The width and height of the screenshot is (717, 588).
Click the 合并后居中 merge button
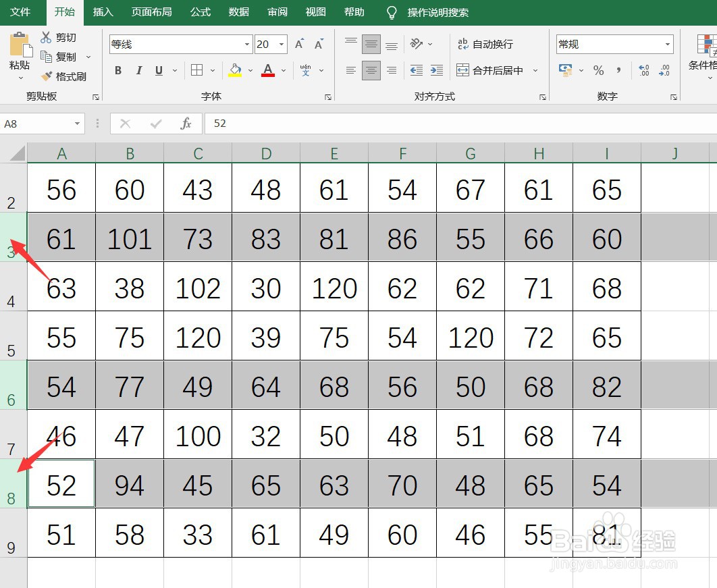coord(489,70)
